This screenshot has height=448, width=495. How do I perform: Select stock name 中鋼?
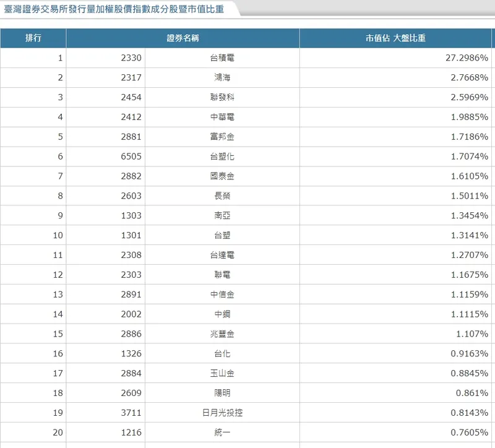222,314
